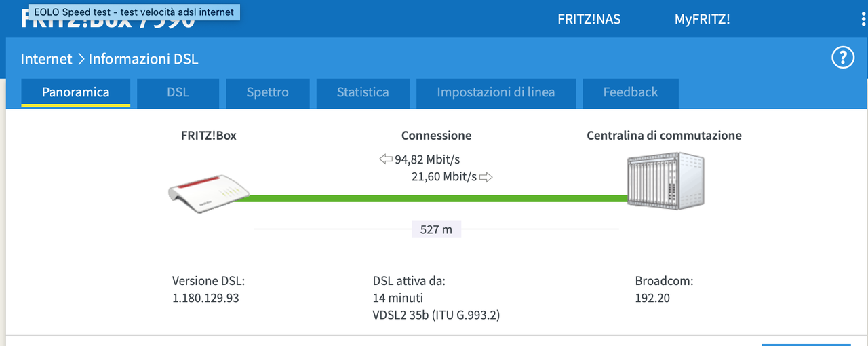Screen dimensions: 868x346
Task: Click the downstream left arrow icon
Action: coord(386,159)
